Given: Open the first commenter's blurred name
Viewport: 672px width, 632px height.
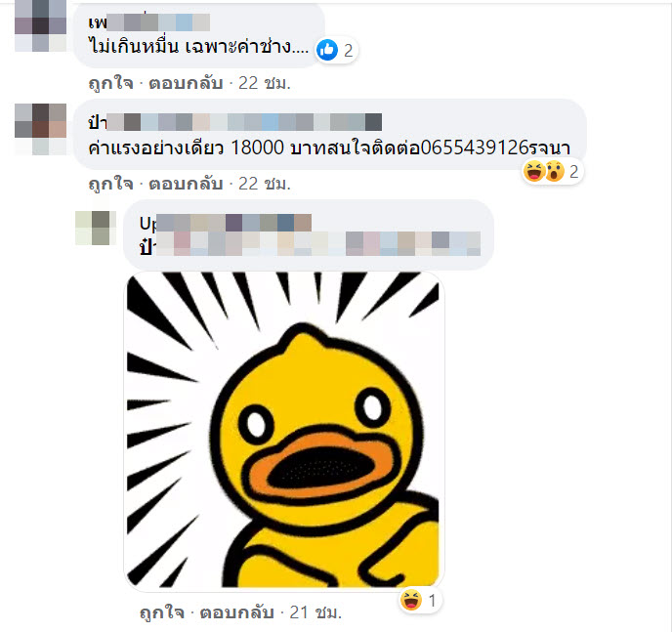Looking at the screenshot, I should (149, 22).
